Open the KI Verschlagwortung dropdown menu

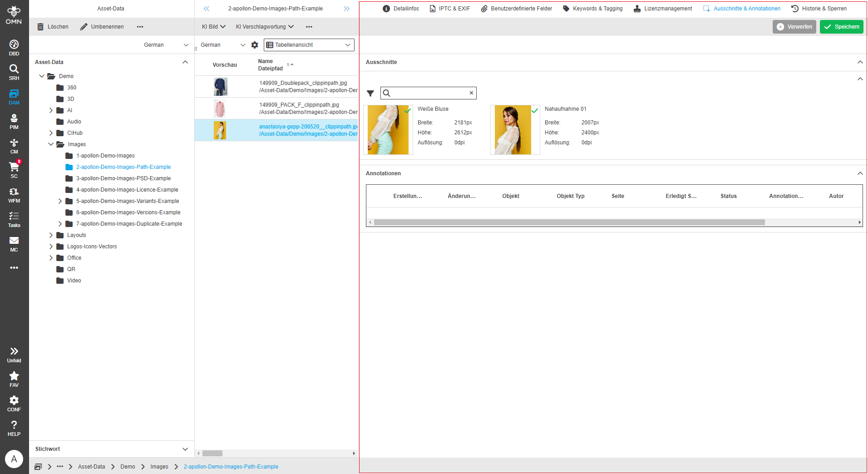pyautogui.click(x=265, y=27)
